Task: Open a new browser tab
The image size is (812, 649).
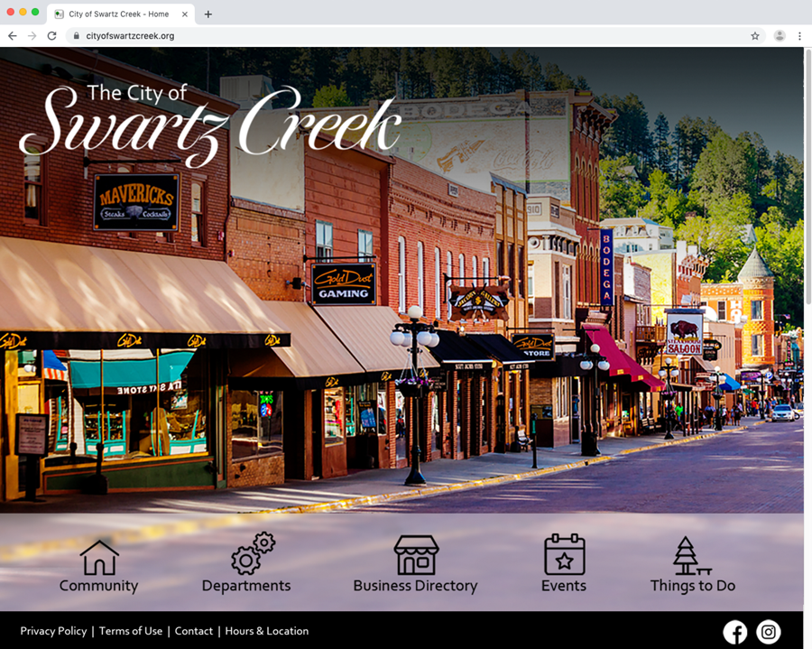Action: (210, 14)
